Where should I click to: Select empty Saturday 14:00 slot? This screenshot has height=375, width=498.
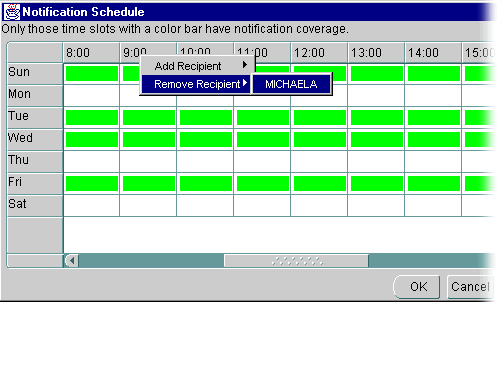tap(433, 206)
